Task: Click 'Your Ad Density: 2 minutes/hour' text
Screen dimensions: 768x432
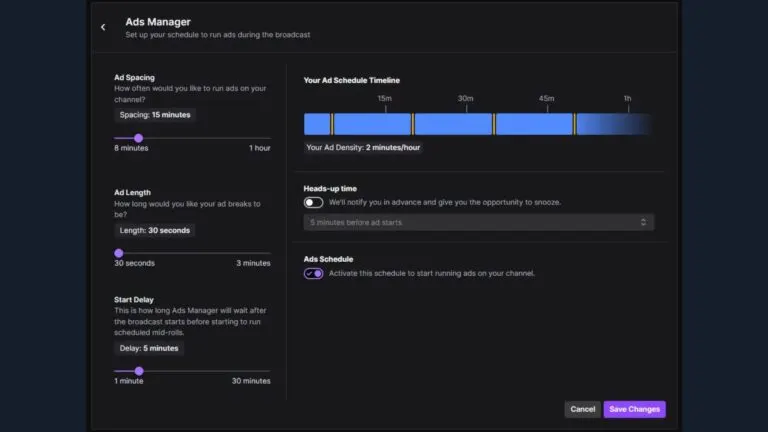Action: (x=363, y=147)
